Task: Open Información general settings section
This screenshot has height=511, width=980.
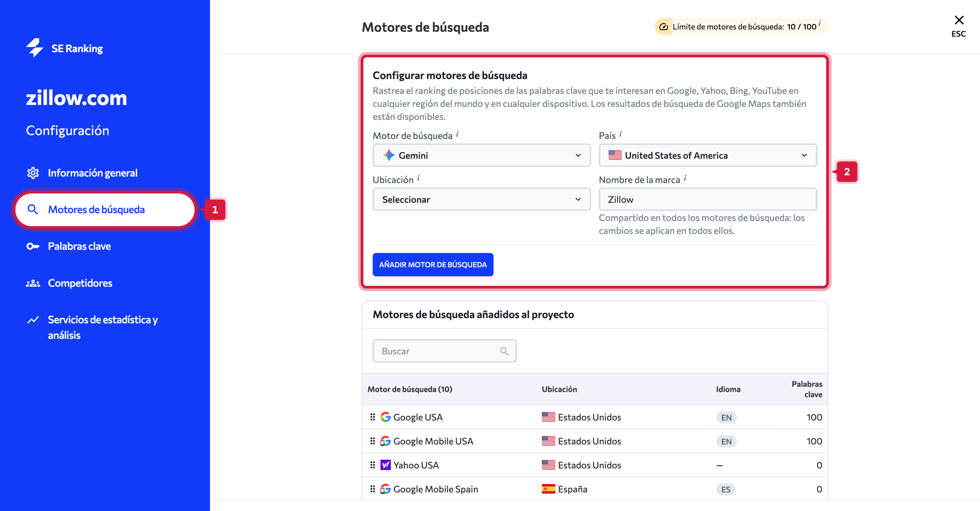Action: point(92,173)
